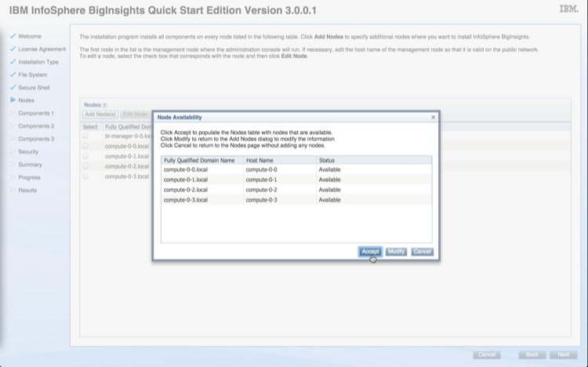Click the Fully Qualified Domain Name dialog column header

click(202, 160)
